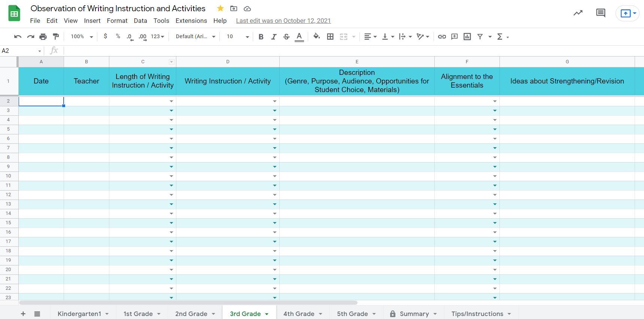Format as percent icon
The height and width of the screenshot is (319, 644).
(118, 36)
